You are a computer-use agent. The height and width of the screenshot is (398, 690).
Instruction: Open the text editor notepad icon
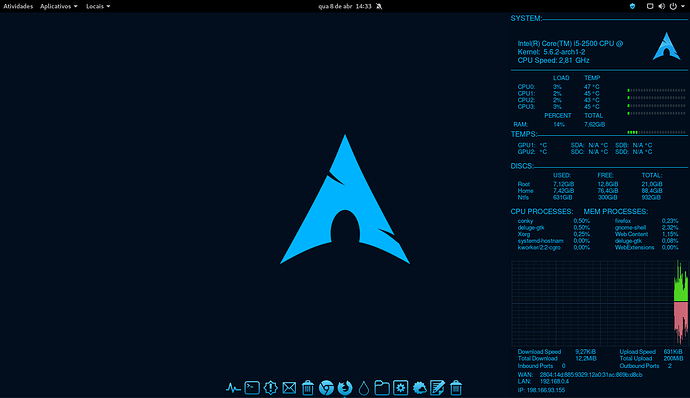click(x=437, y=387)
